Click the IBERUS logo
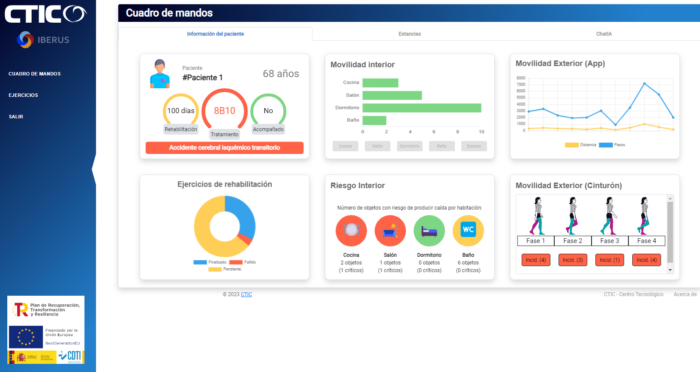The height and width of the screenshot is (372, 700). 43,40
